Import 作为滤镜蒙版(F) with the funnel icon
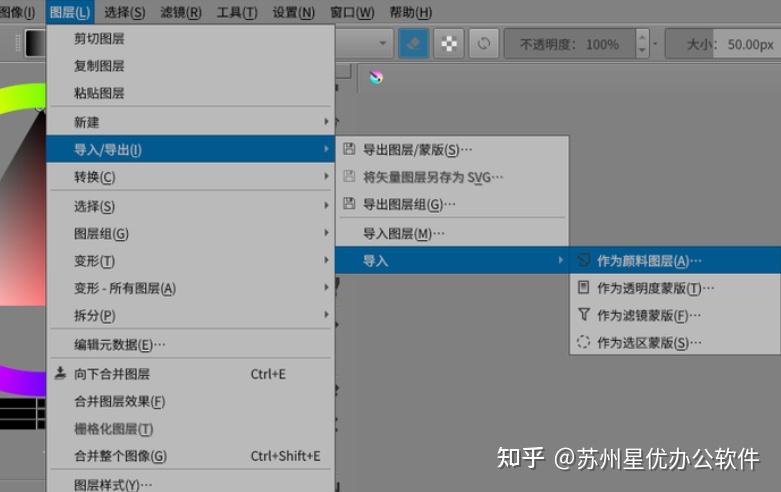 click(x=676, y=315)
